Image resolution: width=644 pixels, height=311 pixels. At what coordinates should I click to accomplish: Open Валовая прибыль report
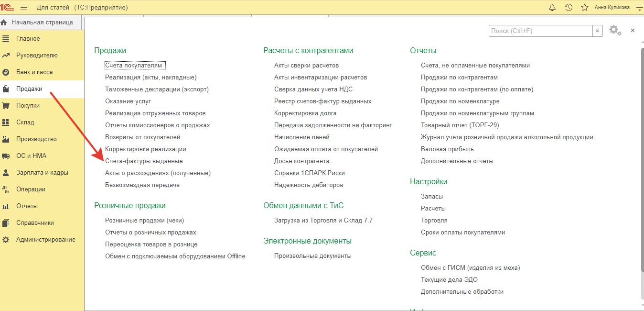tap(447, 149)
